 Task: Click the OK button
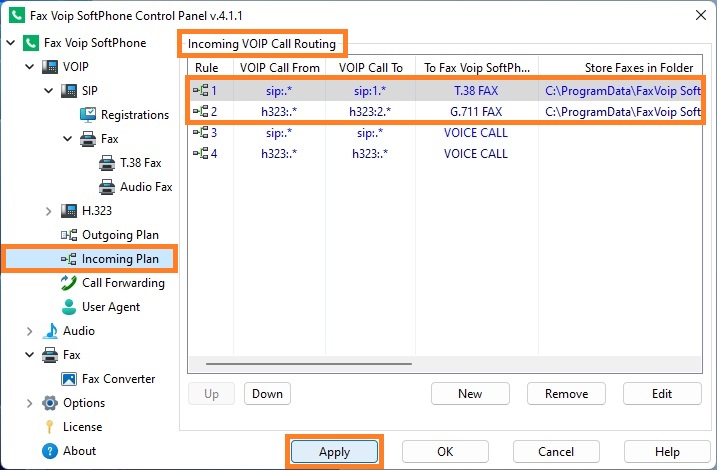pyautogui.click(x=445, y=452)
